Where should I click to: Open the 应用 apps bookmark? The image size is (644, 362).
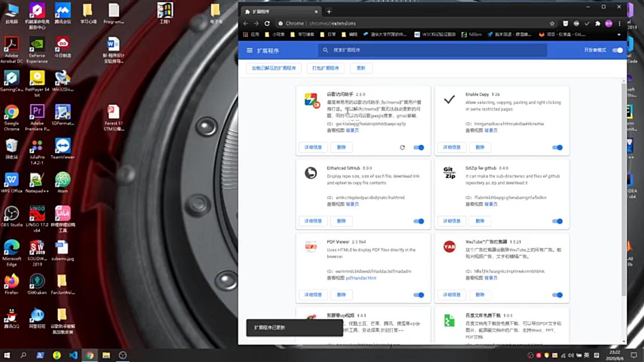[x=252, y=35]
